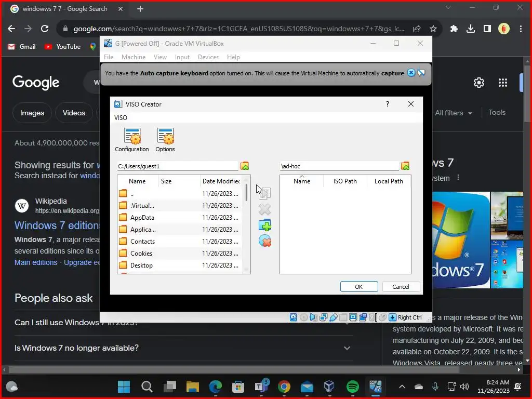The height and width of the screenshot is (399, 532).
Task: Click the keyboard capture arrow near Right Ctrl
Action: (392, 317)
